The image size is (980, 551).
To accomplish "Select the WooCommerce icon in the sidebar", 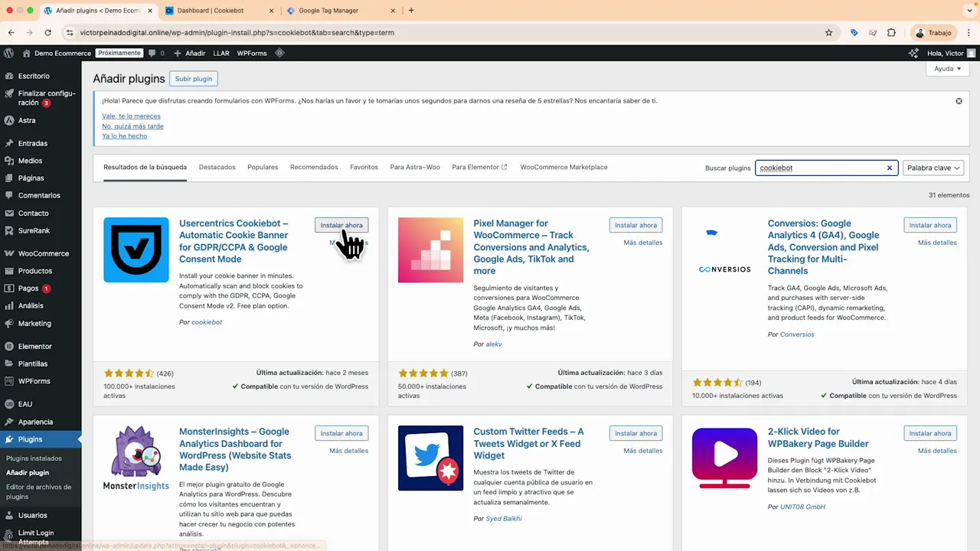I will pos(11,253).
